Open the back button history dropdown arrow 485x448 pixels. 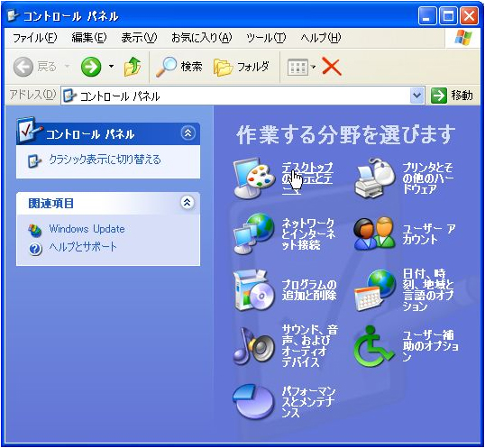pos(67,66)
